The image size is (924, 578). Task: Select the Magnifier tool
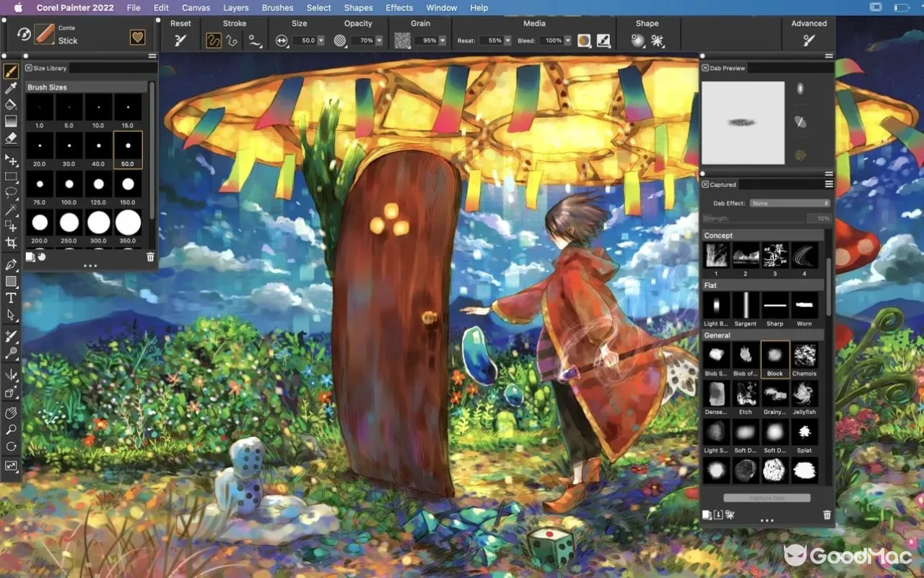(x=11, y=430)
